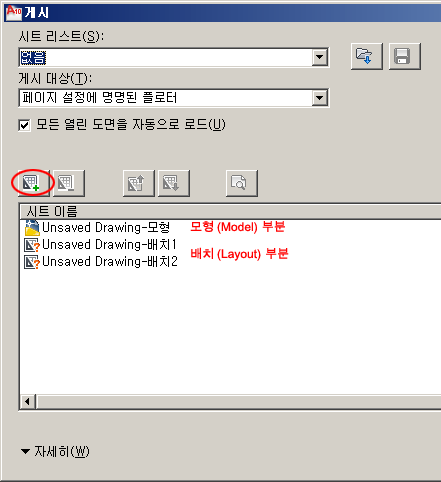Click the 페이지 설정에 명명된 플로터 field

click(x=166, y=98)
